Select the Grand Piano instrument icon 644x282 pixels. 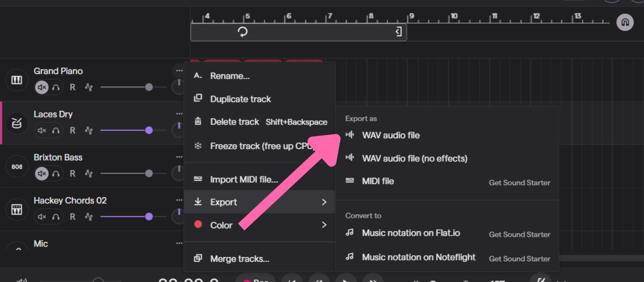coord(17,80)
